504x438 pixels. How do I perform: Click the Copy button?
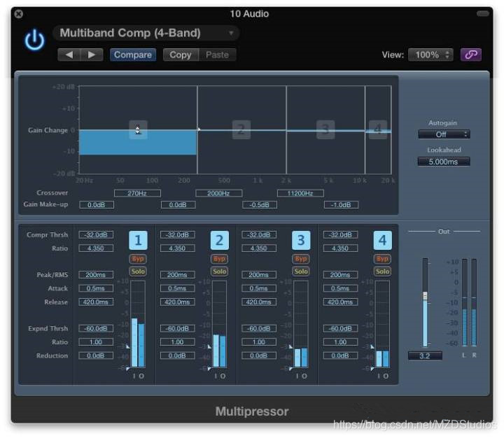(181, 55)
